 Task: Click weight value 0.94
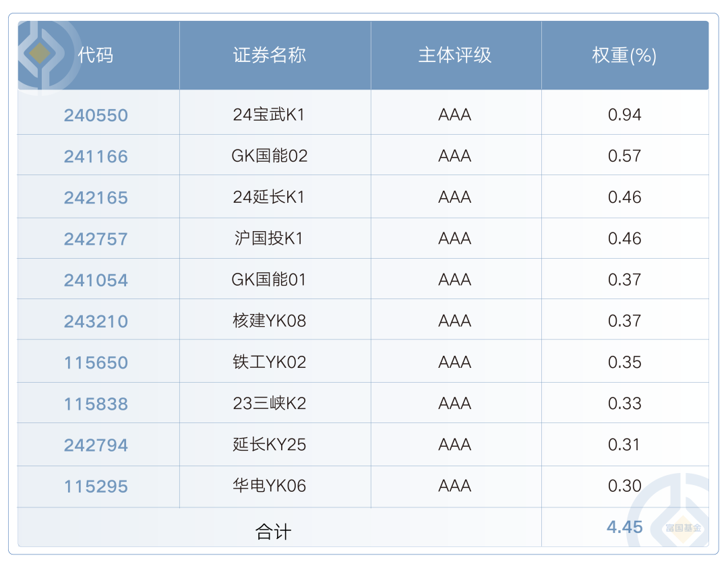coord(624,115)
